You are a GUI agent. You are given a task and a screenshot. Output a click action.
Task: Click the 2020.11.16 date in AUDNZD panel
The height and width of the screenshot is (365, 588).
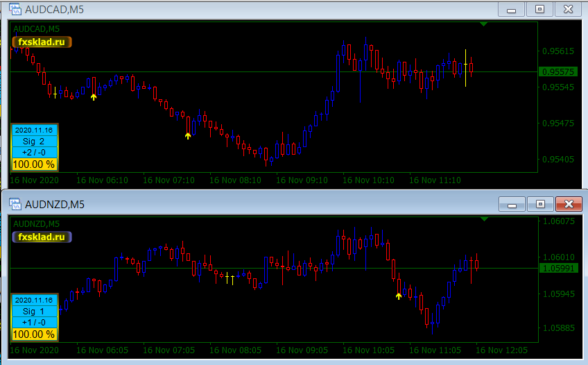coord(34,300)
